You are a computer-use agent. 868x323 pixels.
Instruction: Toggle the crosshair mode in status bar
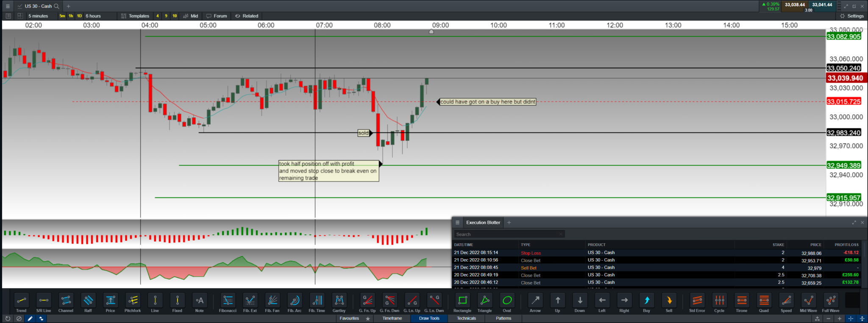click(851, 318)
